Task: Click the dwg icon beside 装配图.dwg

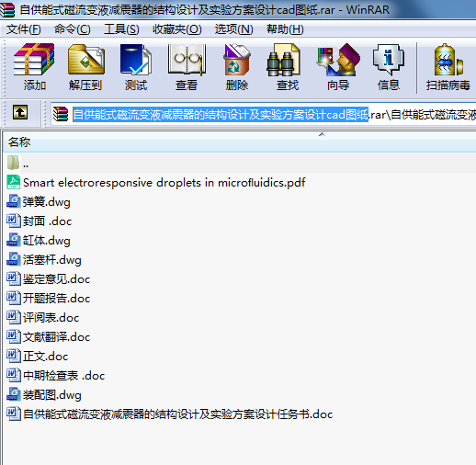Action: click(14, 394)
